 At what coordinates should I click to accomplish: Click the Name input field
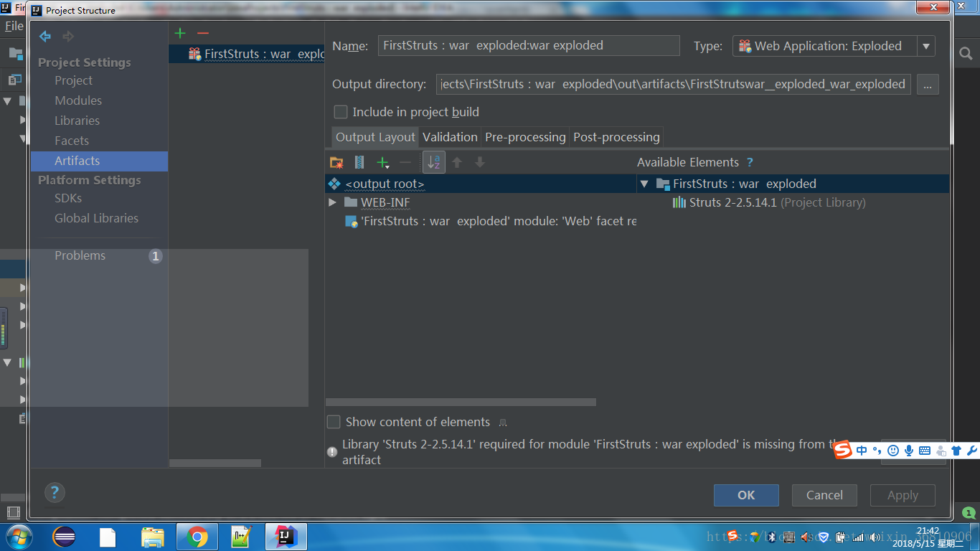click(x=528, y=45)
